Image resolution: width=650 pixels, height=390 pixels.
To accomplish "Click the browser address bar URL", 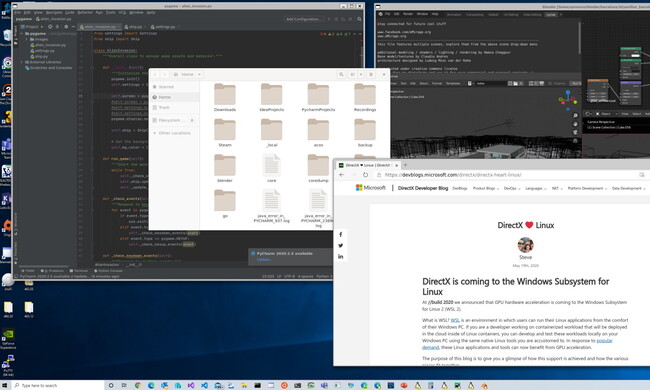I will pos(453,175).
